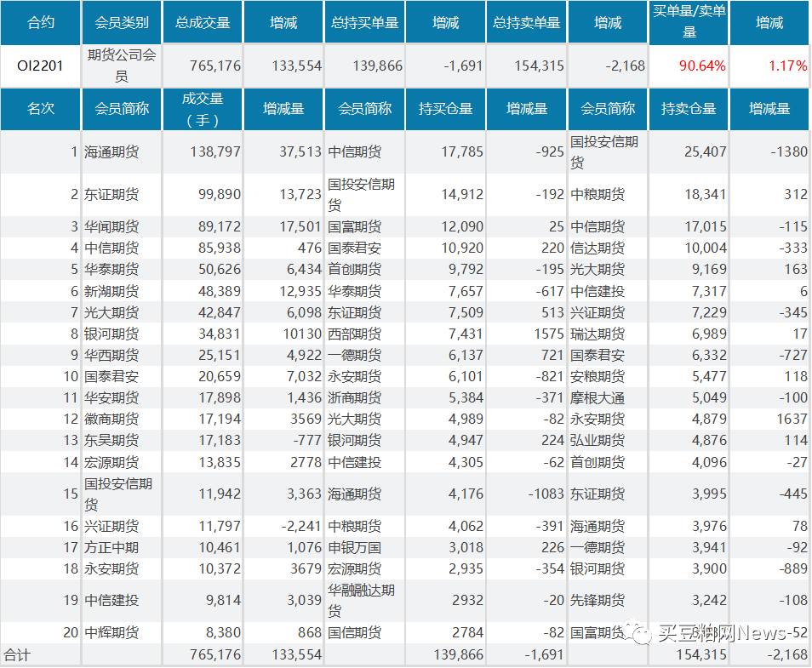Screen dimensions: 812x668
Task: Sort by the 成交量（手）column header
Action: [203, 109]
